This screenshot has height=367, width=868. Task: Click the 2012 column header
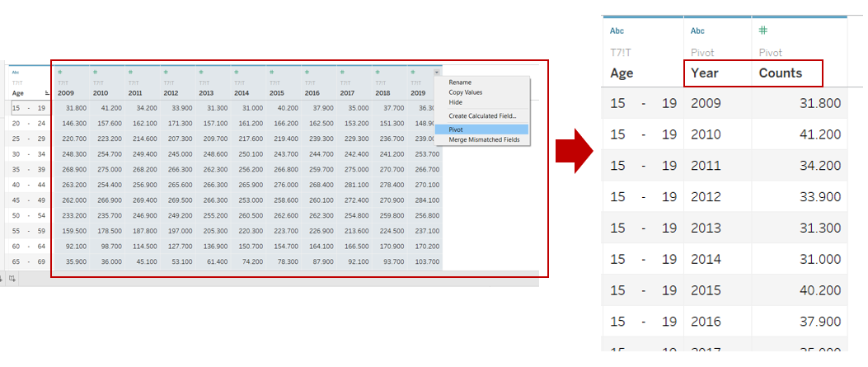(x=171, y=93)
